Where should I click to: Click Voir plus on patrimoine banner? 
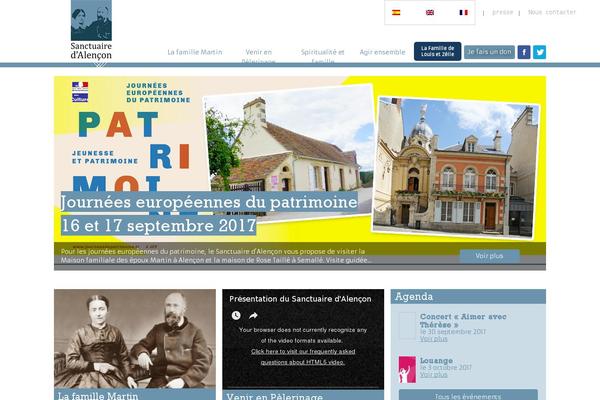489,256
